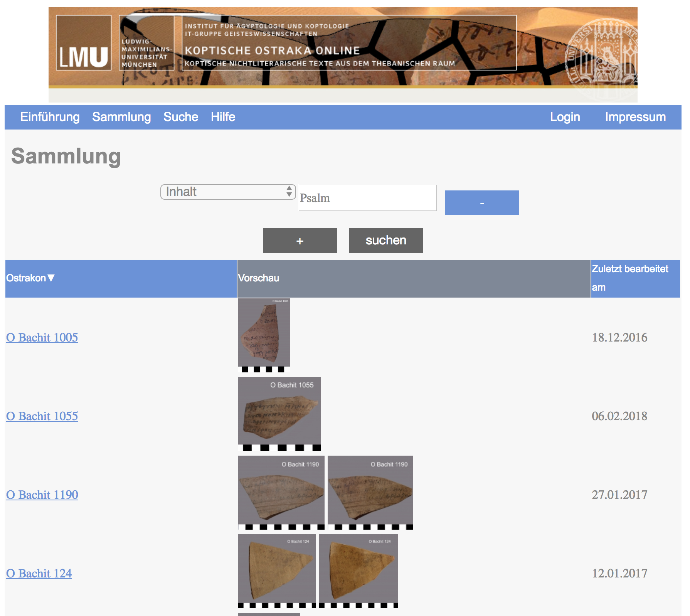View O Bachit 1055 preview thumbnail
Image resolution: width=690 pixels, height=616 pixels.
coord(279,414)
